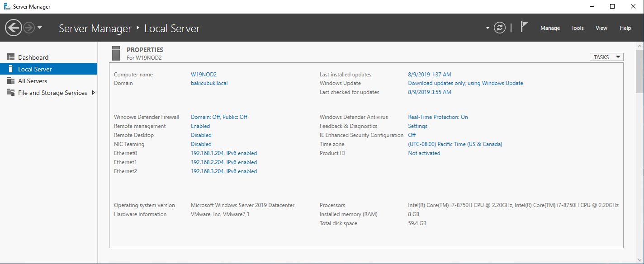Click Remote management Enabled link
The width and height of the screenshot is (644, 264).
(200, 126)
